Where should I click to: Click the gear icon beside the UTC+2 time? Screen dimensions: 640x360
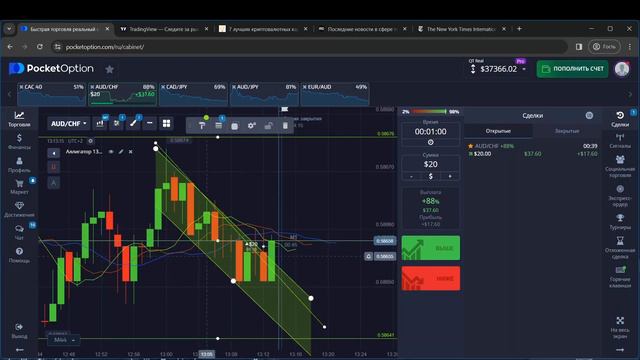pos(91,141)
